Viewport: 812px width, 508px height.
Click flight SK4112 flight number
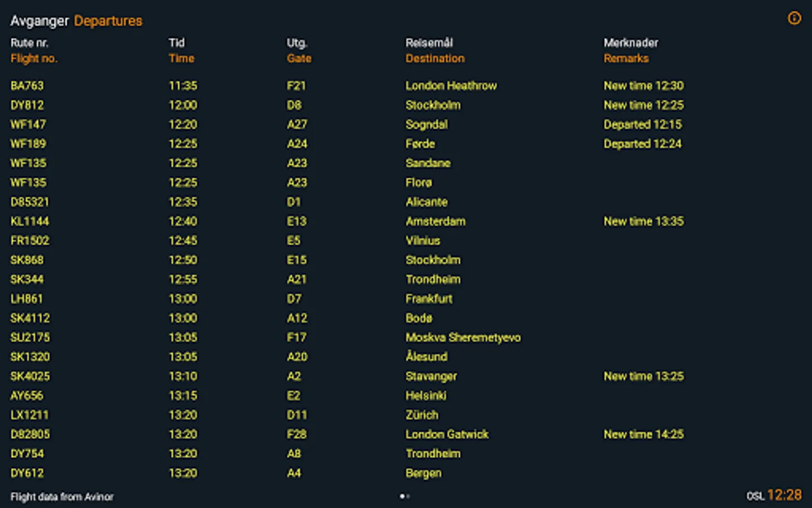[30, 318]
